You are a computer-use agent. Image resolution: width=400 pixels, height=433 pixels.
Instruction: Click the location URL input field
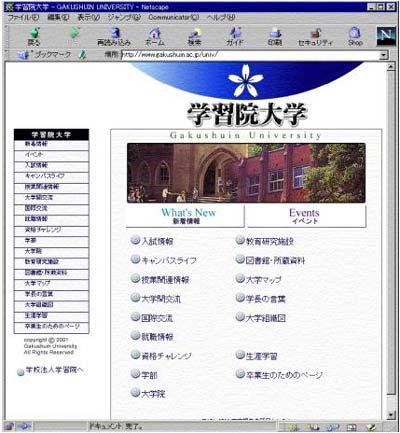point(250,55)
